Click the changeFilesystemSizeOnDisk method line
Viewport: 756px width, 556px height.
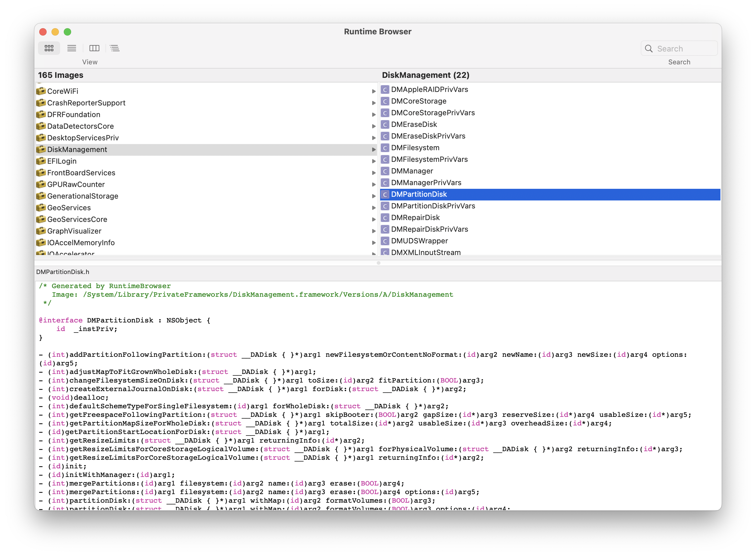[261, 380]
